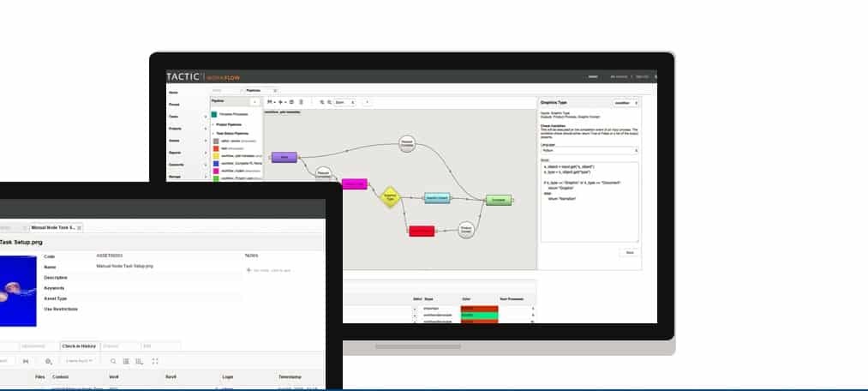Click the zoom out magnifier on the canvas toolbar
The width and height of the screenshot is (868, 391).
coord(329,102)
